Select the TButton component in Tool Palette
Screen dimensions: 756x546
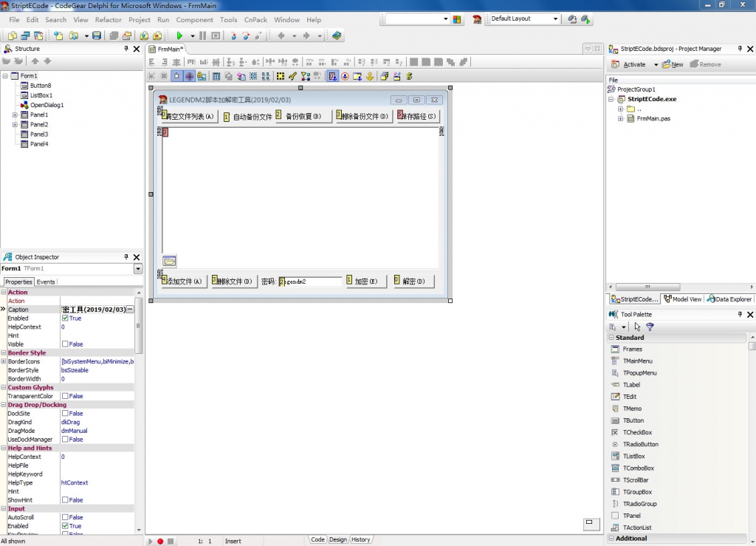click(x=633, y=420)
